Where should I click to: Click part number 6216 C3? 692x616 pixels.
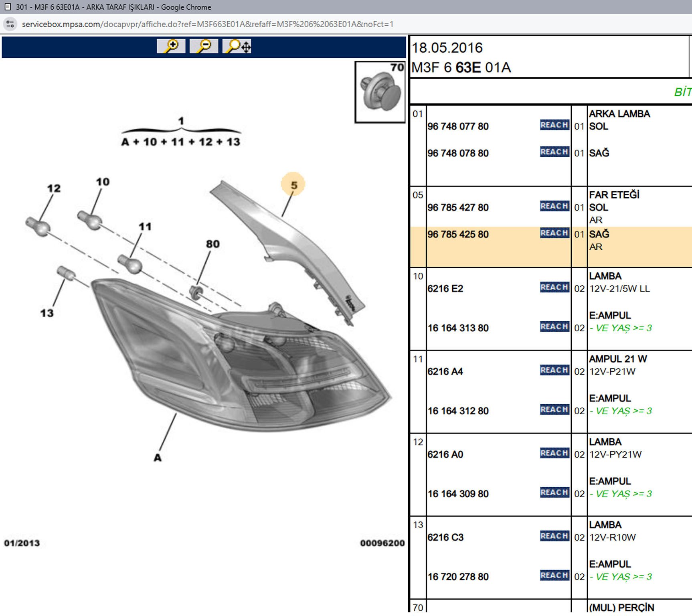[x=445, y=537]
